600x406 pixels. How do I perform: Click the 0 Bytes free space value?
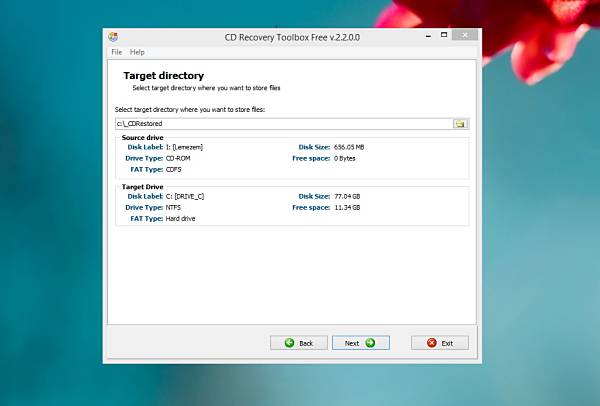pyautogui.click(x=344, y=158)
